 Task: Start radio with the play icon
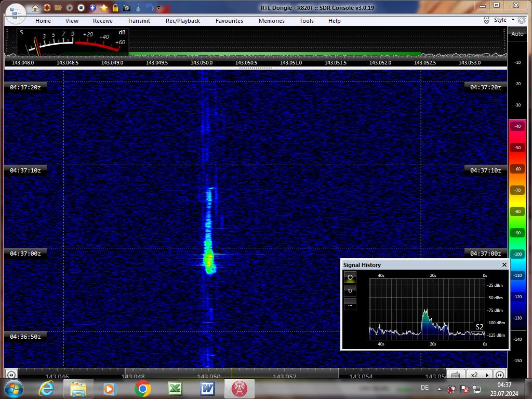tap(70, 8)
